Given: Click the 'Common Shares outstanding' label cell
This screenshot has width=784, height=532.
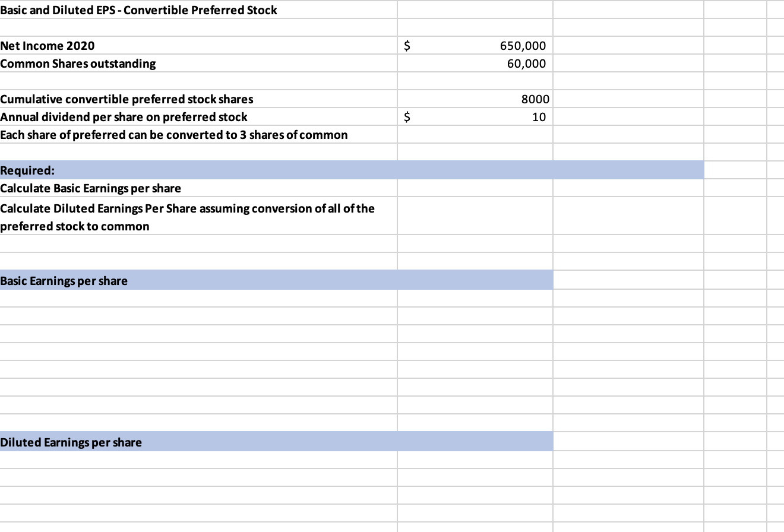Looking at the screenshot, I should 198,64.
